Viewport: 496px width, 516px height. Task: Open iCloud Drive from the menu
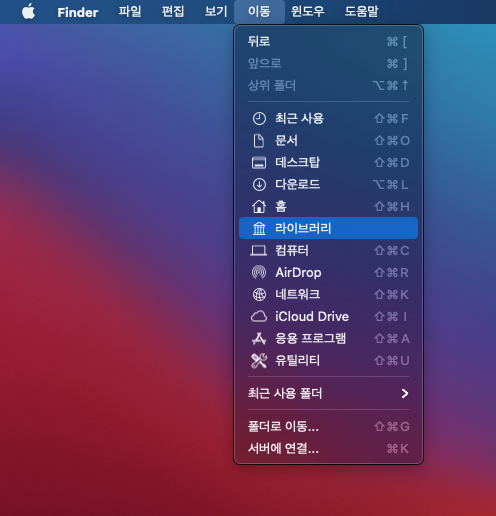pos(328,316)
